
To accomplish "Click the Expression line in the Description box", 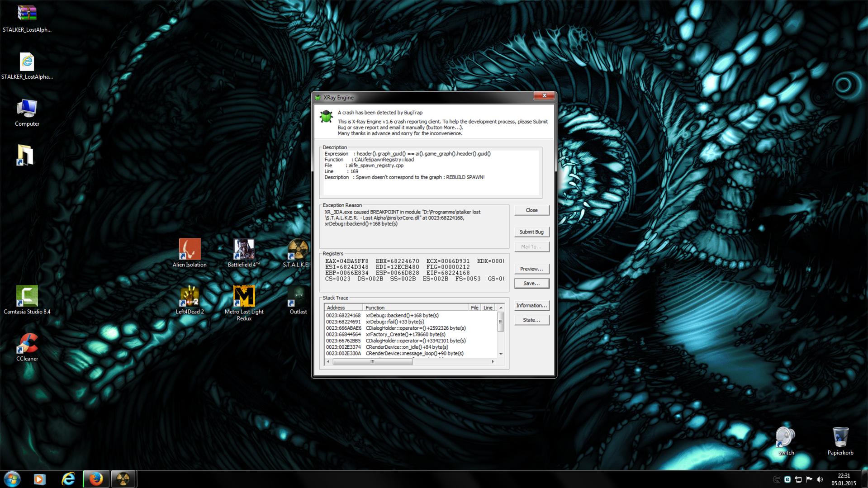I will coord(408,154).
